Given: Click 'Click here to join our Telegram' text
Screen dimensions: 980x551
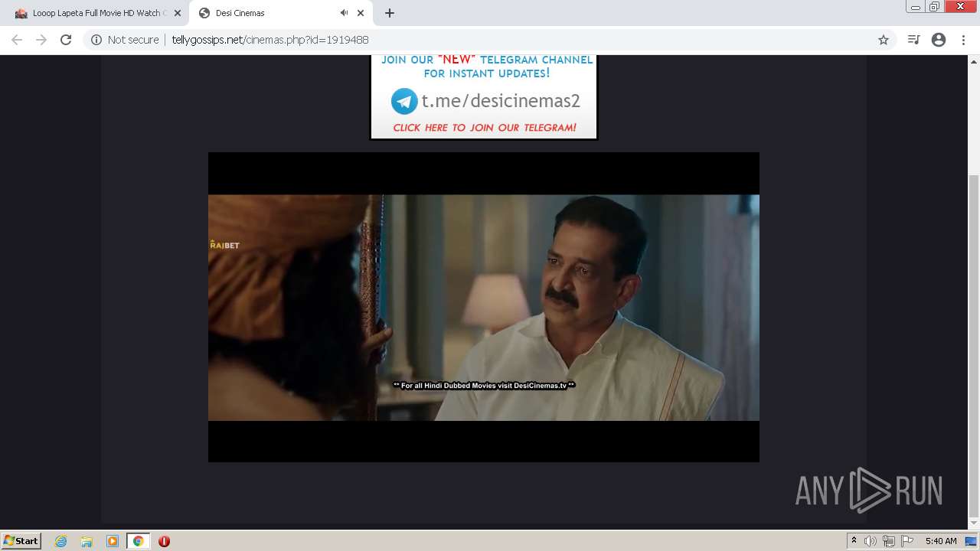Looking at the screenshot, I should point(485,128).
